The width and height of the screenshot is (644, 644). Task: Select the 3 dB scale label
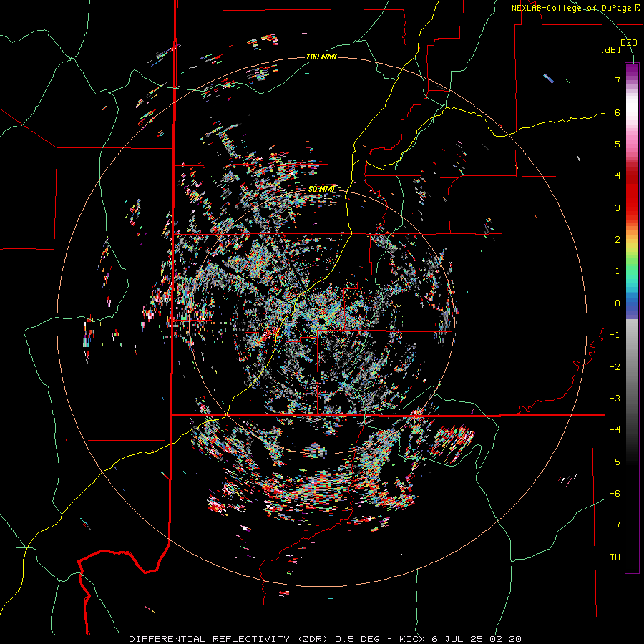[x=618, y=208]
